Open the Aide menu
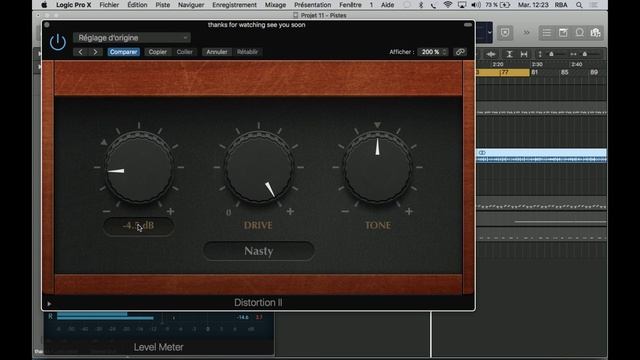Viewport: 640px width, 360px height. pyautogui.click(x=387, y=5)
